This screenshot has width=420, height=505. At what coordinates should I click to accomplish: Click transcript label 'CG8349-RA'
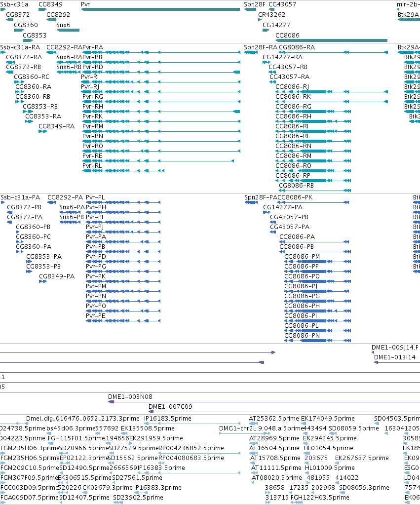click(x=57, y=126)
